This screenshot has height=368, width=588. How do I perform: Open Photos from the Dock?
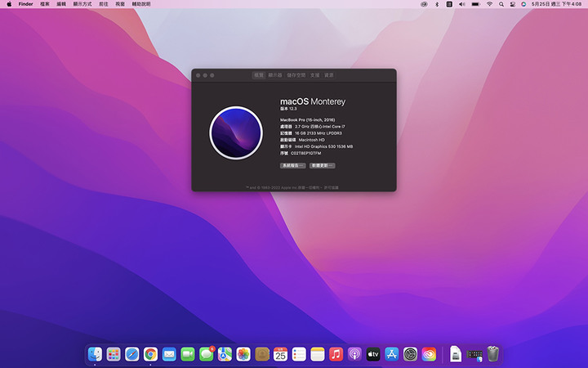(x=243, y=354)
